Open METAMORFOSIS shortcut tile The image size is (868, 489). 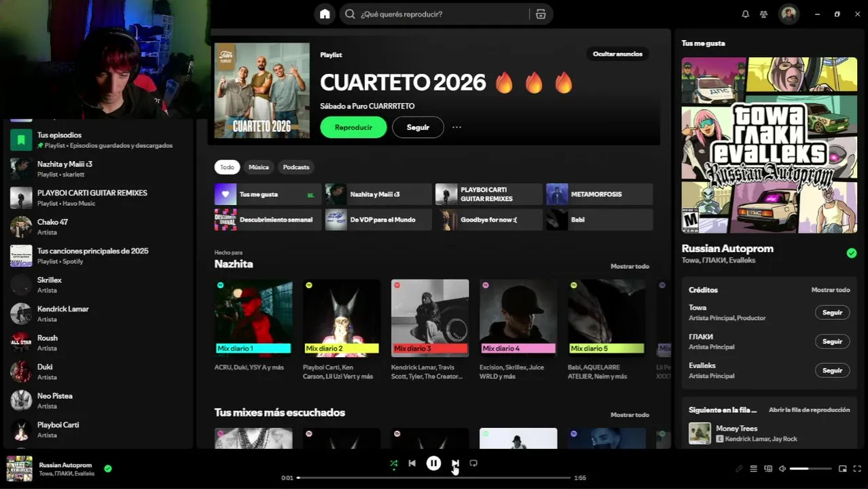(x=600, y=194)
